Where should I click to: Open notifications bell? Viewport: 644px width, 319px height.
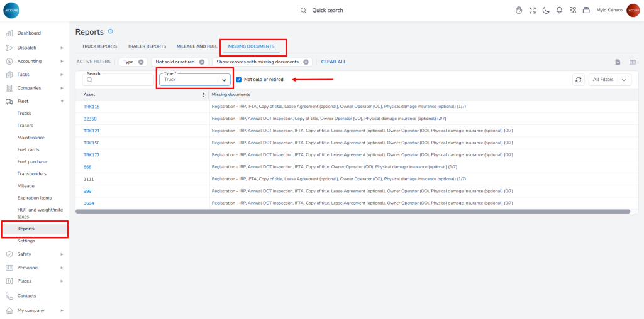click(559, 10)
